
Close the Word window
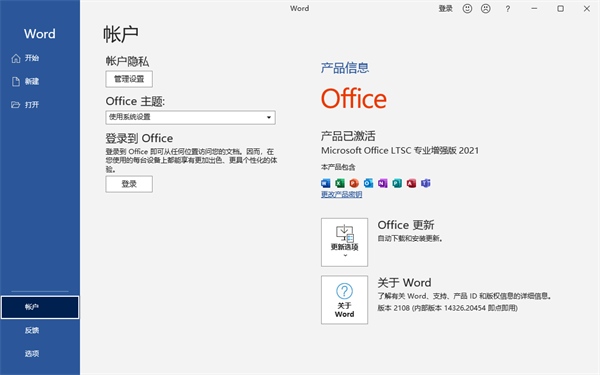(587, 8)
